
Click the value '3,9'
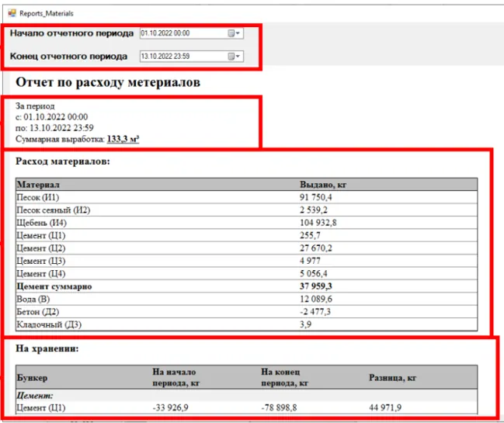pos(305,324)
